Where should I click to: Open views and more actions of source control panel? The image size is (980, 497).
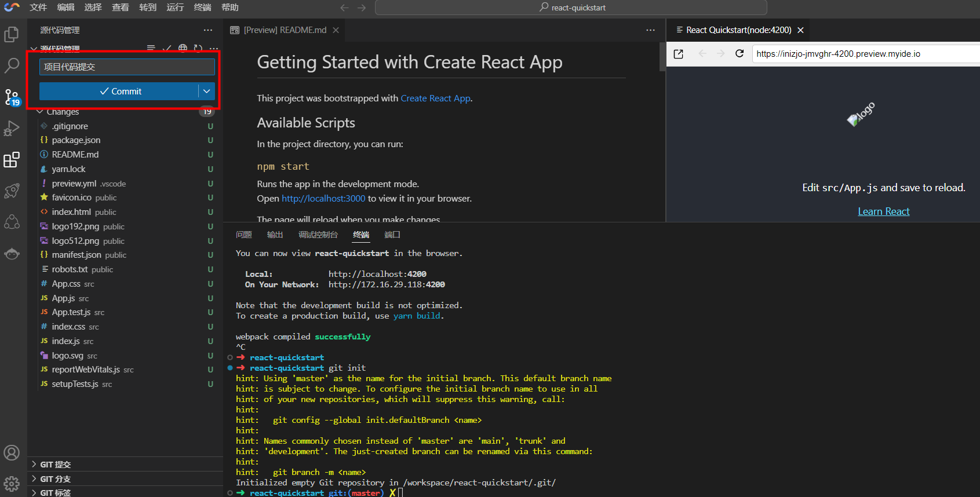coord(208,30)
